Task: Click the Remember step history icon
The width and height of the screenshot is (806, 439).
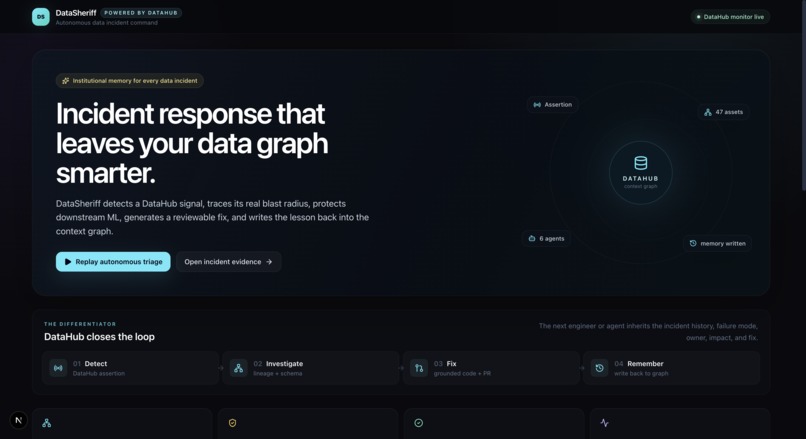Action: coord(599,368)
